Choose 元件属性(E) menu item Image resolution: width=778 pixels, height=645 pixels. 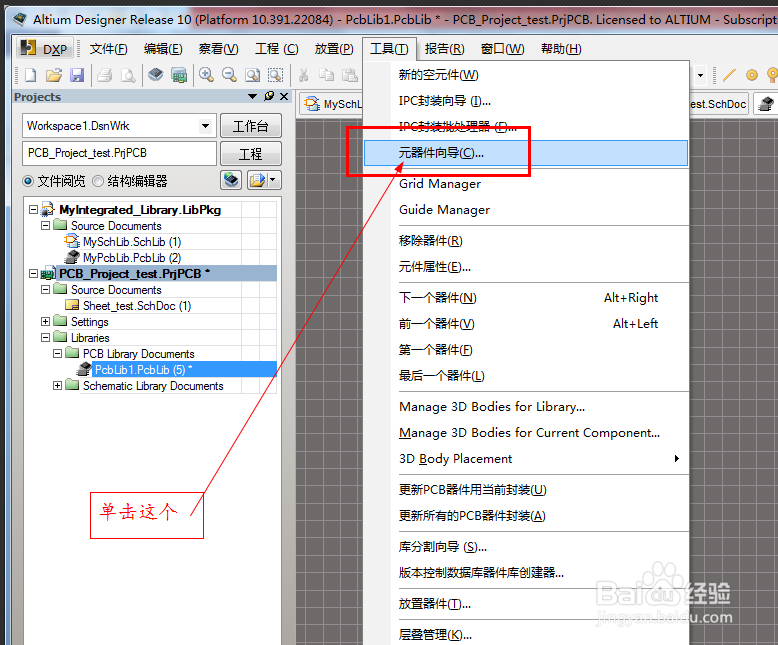click(x=526, y=267)
